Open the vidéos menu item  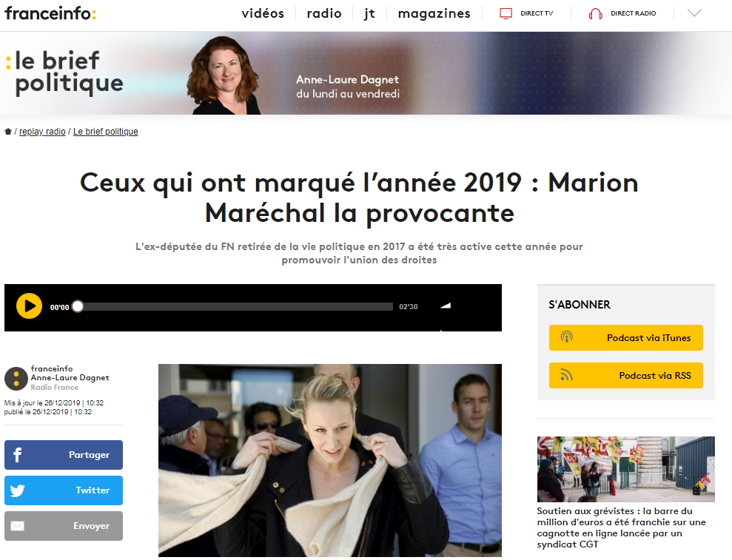[263, 13]
